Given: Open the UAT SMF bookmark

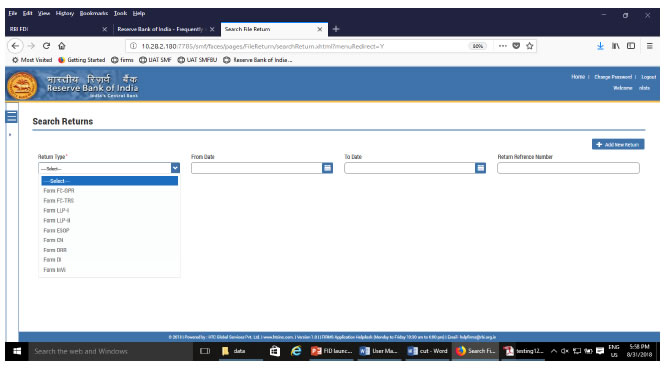Looking at the screenshot, I should coord(156,60).
